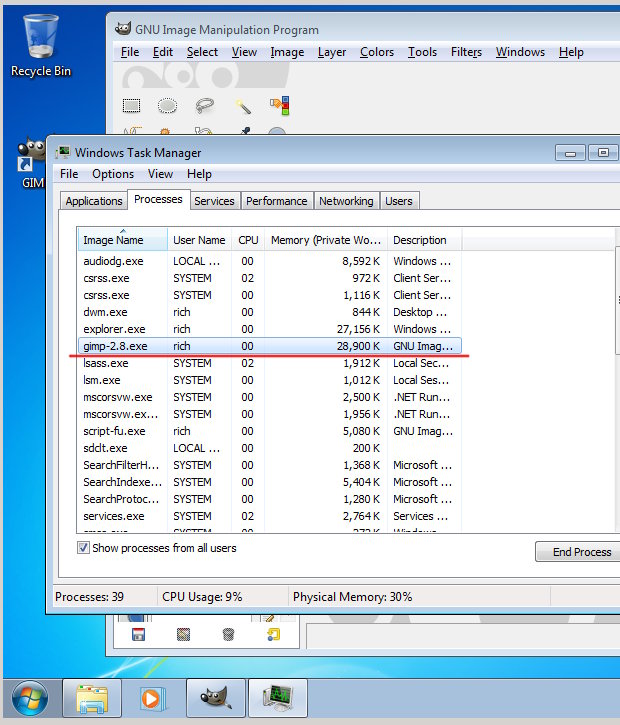This screenshot has height=725, width=620.
Task: Select the services.exe process
Action: click(x=270, y=516)
